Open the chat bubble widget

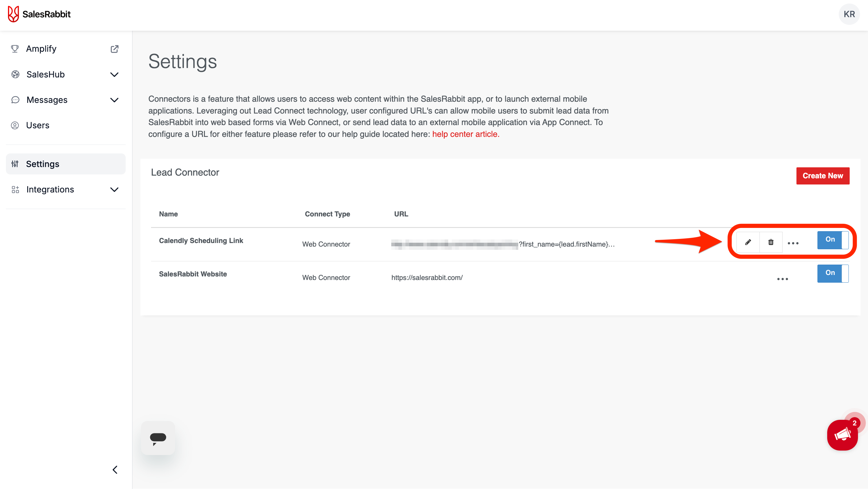[158, 438]
